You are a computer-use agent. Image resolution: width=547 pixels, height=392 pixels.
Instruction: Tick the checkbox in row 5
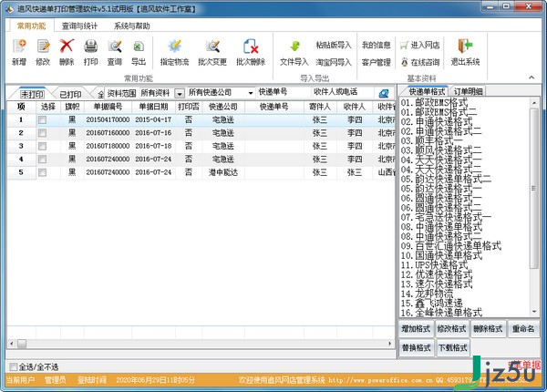click(x=42, y=172)
